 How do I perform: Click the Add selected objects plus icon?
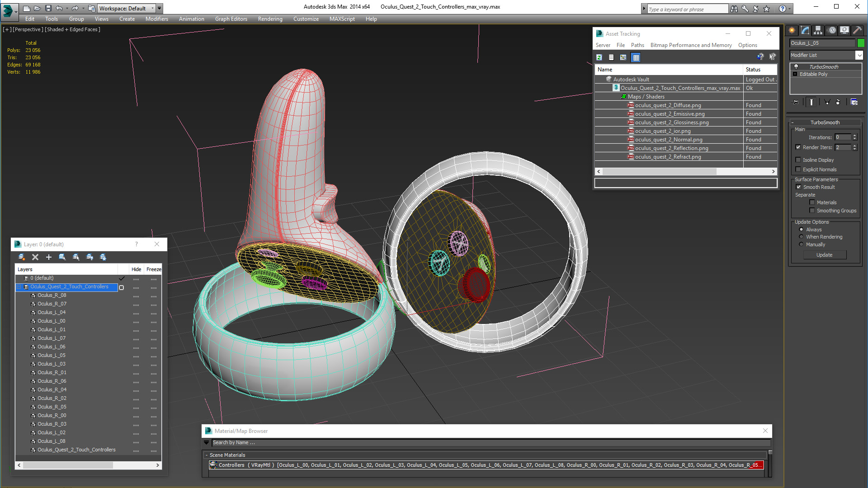pos(49,257)
